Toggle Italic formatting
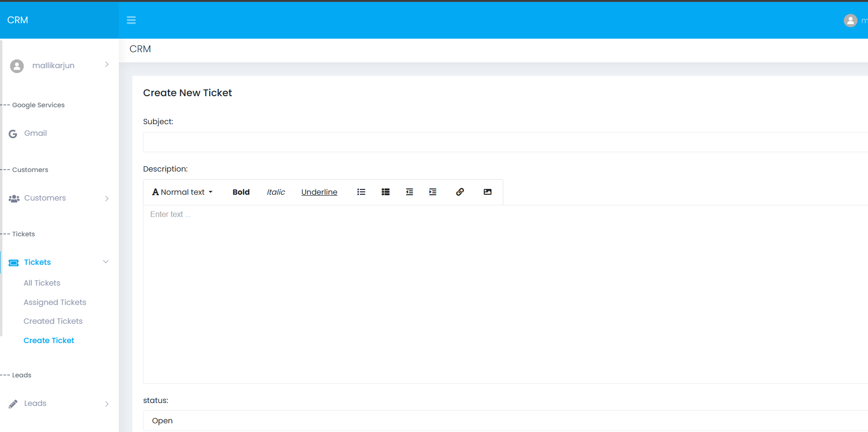Screen dimensions: 868x432 point(276,192)
